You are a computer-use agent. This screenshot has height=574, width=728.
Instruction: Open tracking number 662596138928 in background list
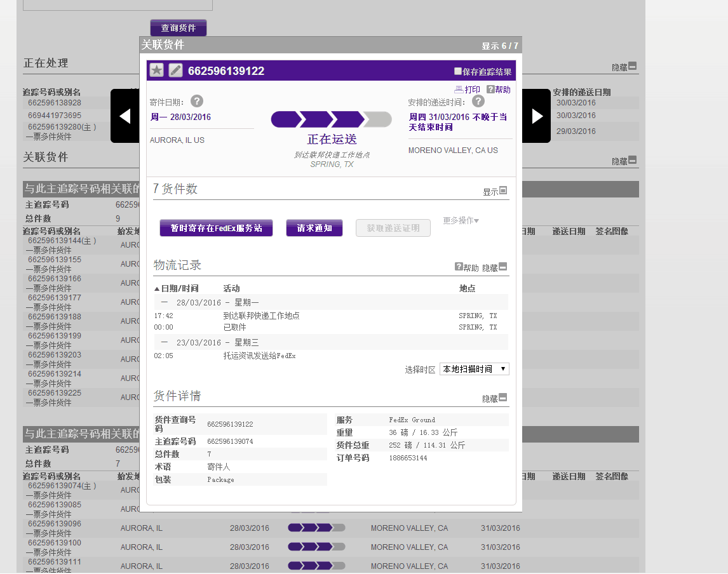[x=55, y=103]
